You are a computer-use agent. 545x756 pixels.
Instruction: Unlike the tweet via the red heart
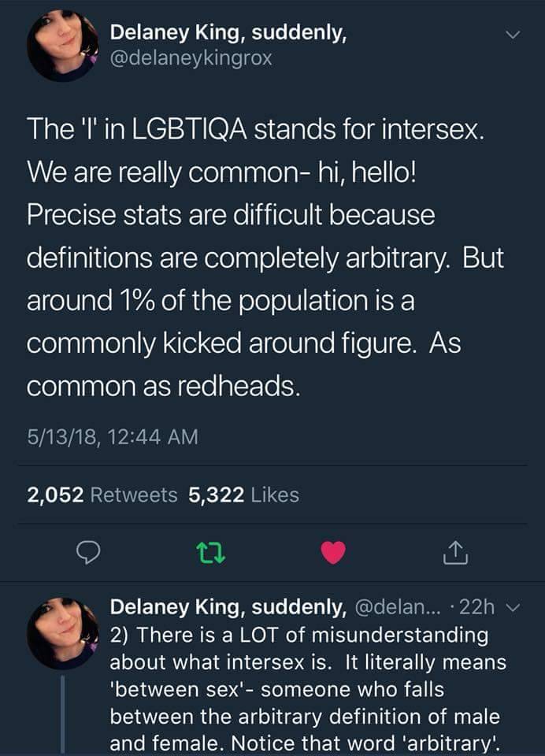334,554
